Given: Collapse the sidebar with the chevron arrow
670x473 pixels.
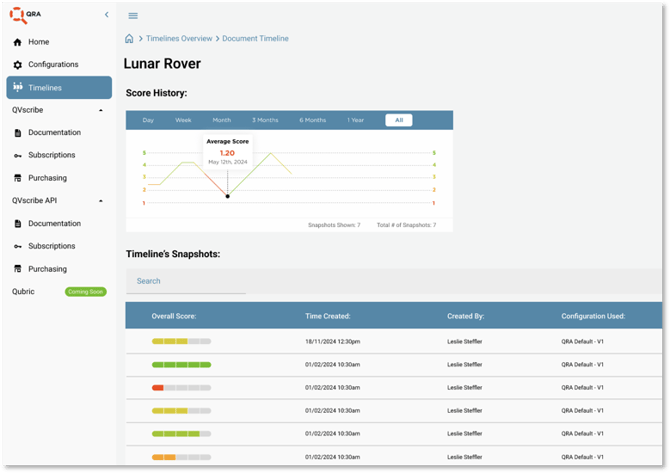Looking at the screenshot, I should [x=107, y=15].
